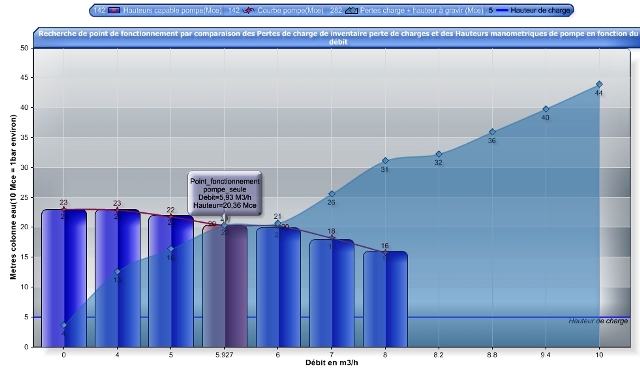This screenshot has width=640, height=376.
Task: Select the area curve point labeled 26
Action: [x=332, y=194]
